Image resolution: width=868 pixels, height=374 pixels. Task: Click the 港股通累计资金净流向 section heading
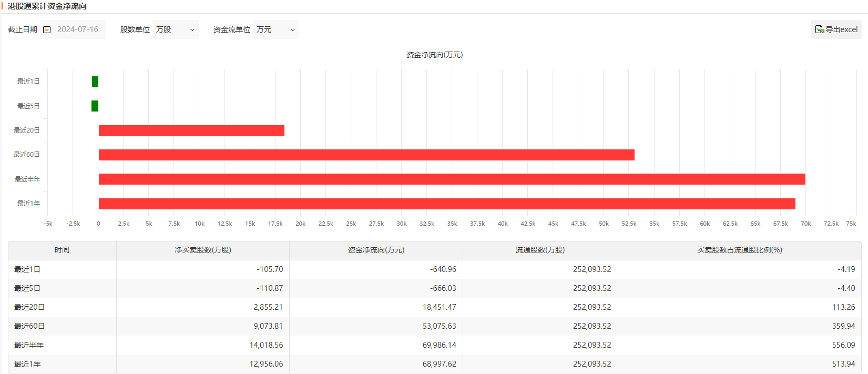point(47,6)
